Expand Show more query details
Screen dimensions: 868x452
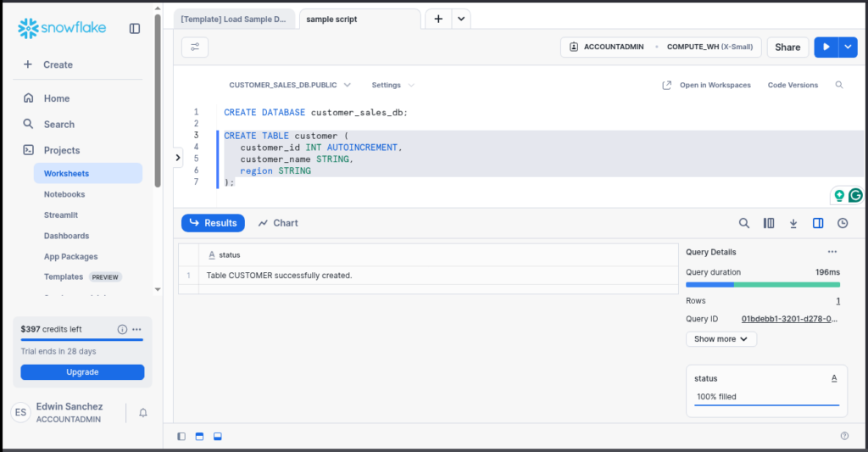(x=721, y=339)
